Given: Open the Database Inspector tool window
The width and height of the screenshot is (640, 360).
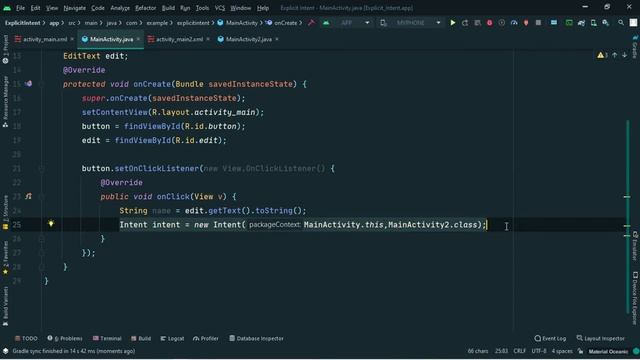Looking at the screenshot, I should (x=256, y=338).
